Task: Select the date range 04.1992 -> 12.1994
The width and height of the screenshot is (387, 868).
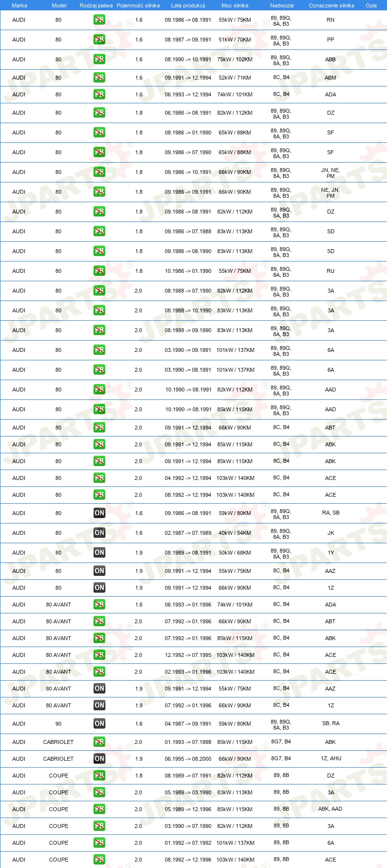Action: pyautogui.click(x=188, y=478)
